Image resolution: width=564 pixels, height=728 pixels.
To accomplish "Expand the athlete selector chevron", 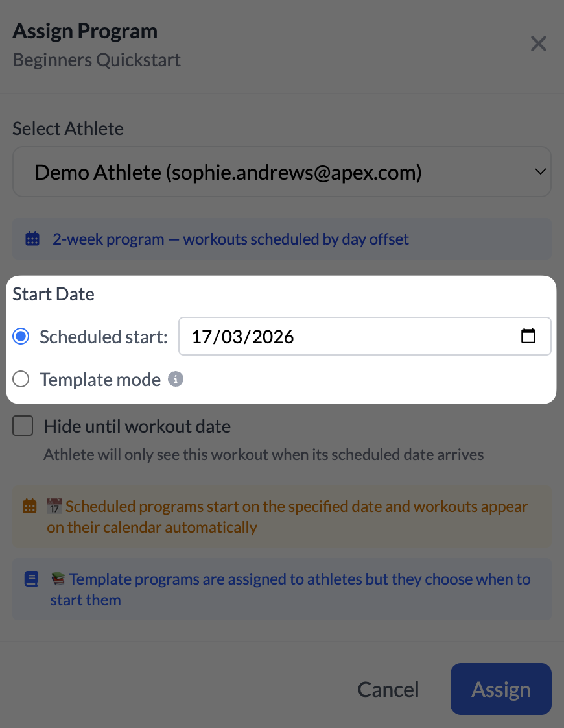I will (540, 171).
